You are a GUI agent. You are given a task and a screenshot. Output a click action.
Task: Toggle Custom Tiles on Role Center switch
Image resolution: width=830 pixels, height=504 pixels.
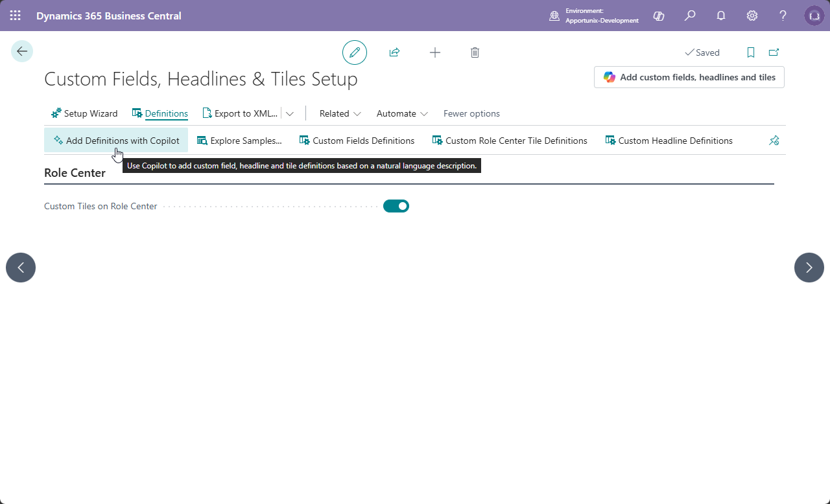coord(396,206)
